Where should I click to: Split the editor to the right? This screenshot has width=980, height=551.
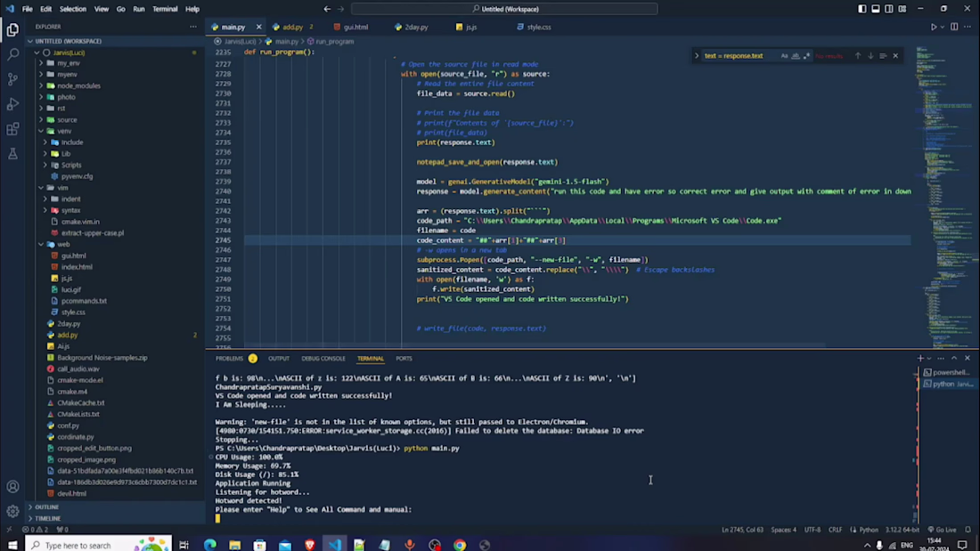[x=954, y=27]
